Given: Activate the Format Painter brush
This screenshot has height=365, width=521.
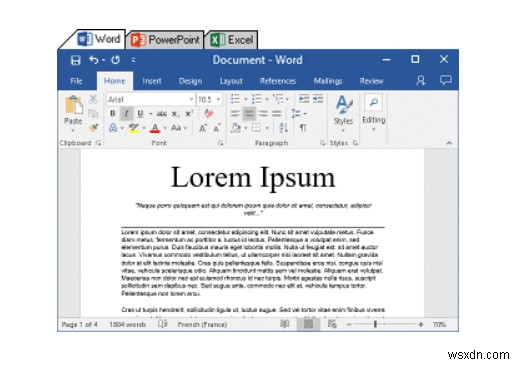Looking at the screenshot, I should pyautogui.click(x=93, y=127).
